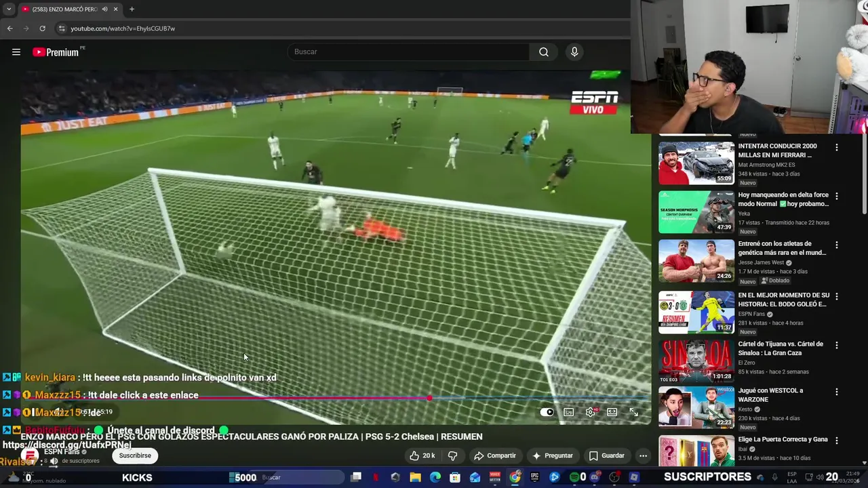The height and width of the screenshot is (488, 868).
Task: Switch the player to theater mode
Action: click(x=612, y=412)
